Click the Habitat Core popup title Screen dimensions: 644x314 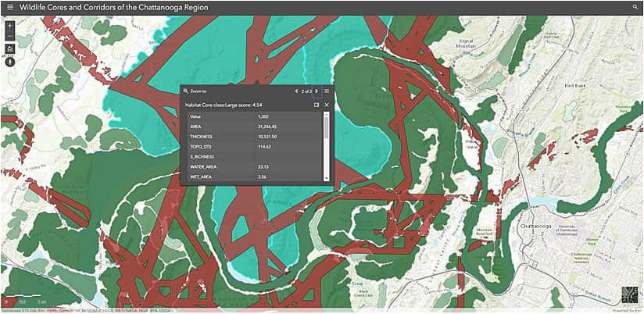pos(224,105)
